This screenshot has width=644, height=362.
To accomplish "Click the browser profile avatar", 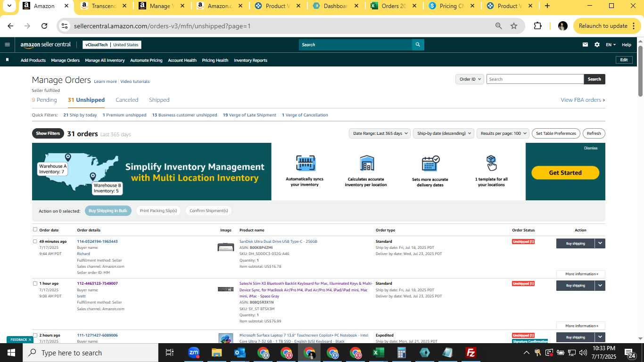I will pyautogui.click(x=562, y=26).
